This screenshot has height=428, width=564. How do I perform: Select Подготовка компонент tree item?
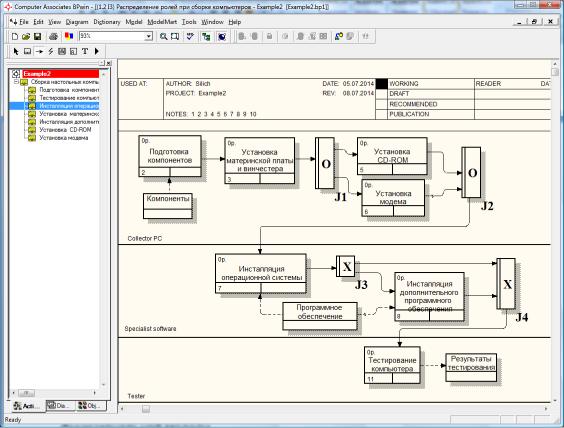point(69,90)
